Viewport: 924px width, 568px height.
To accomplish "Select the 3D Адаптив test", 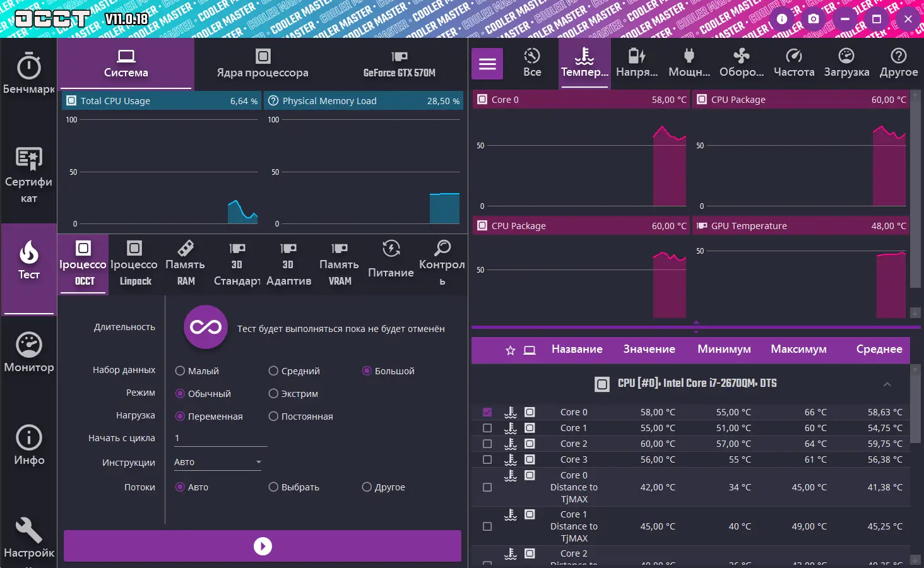I will [288, 264].
